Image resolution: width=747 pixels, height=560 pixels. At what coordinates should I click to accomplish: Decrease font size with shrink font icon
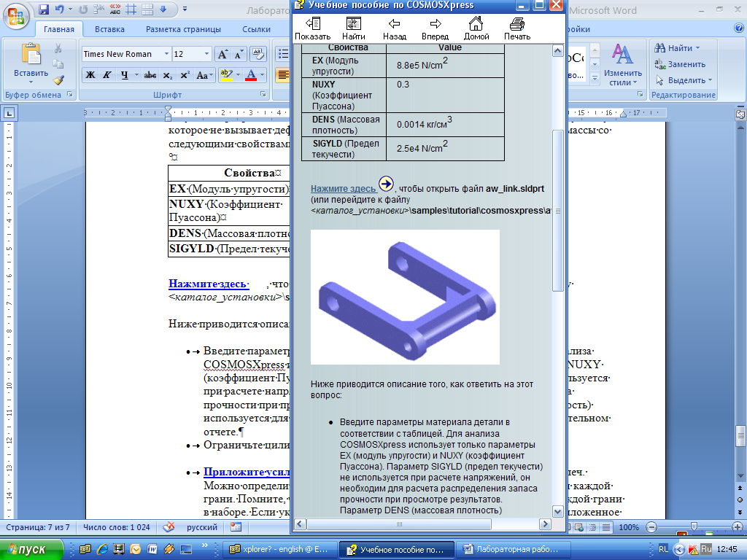click(239, 54)
